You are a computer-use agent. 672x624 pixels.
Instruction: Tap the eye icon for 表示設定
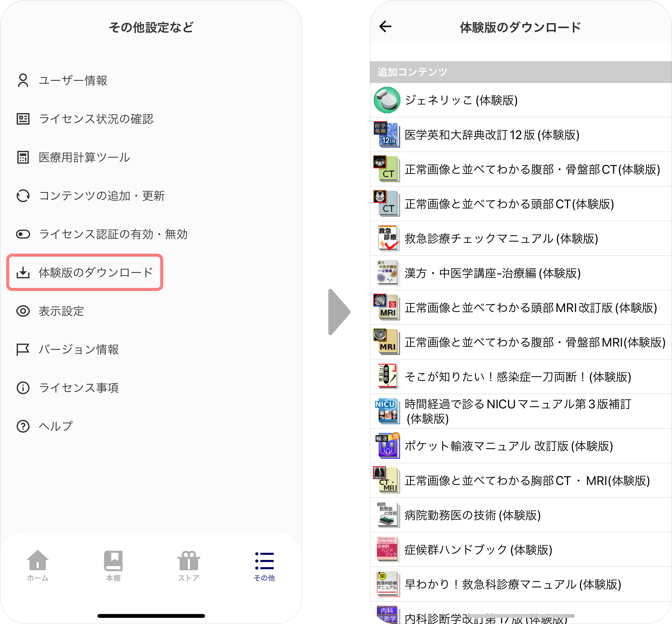(x=23, y=311)
